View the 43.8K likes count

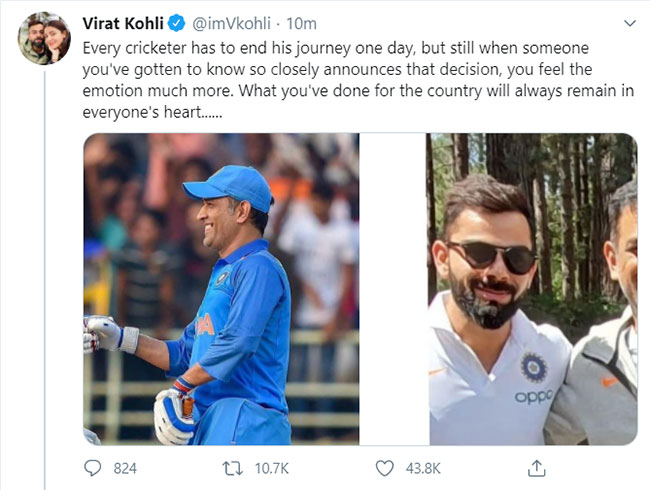pos(424,468)
